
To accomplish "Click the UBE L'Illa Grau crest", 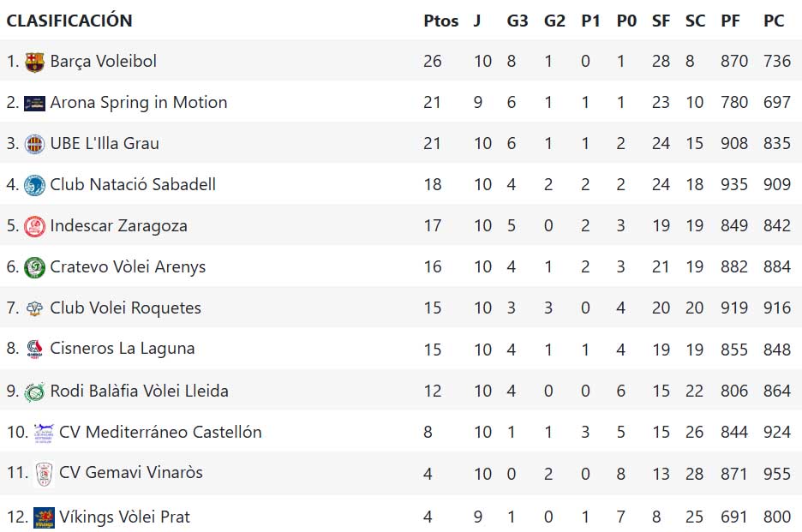I will pos(34,144).
